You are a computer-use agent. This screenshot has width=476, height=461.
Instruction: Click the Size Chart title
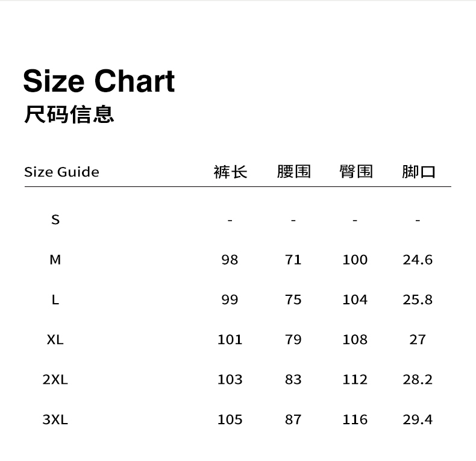tap(99, 81)
